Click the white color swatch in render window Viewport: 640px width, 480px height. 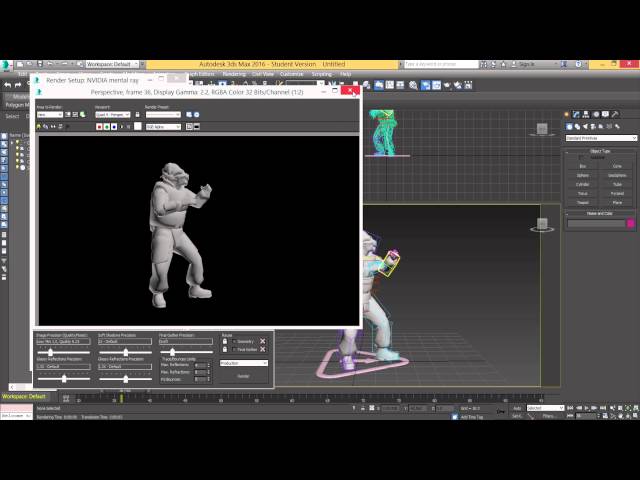point(138,127)
